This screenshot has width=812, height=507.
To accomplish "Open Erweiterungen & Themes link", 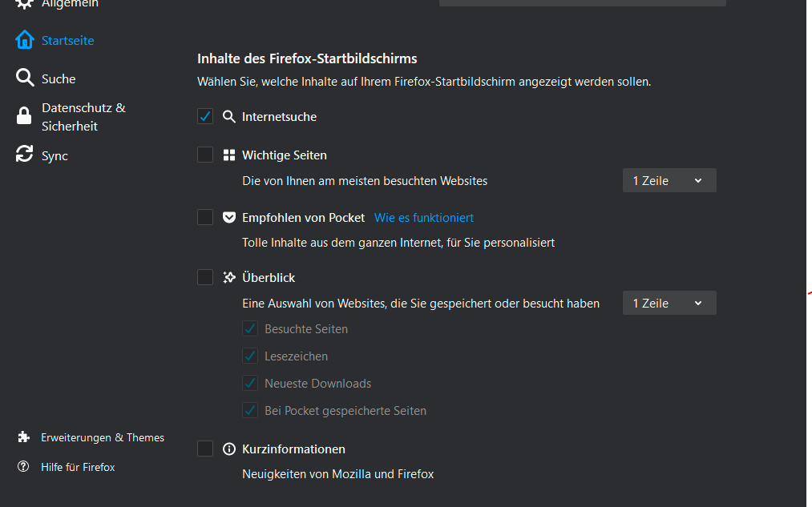I will tap(103, 437).
